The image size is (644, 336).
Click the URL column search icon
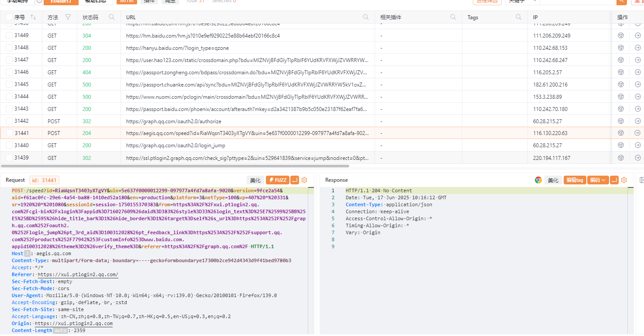tap(365, 17)
